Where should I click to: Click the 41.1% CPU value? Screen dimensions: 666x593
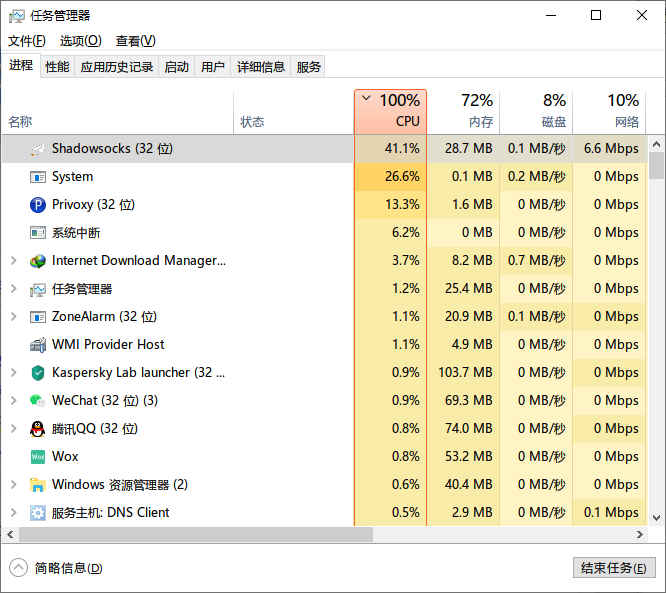402,149
